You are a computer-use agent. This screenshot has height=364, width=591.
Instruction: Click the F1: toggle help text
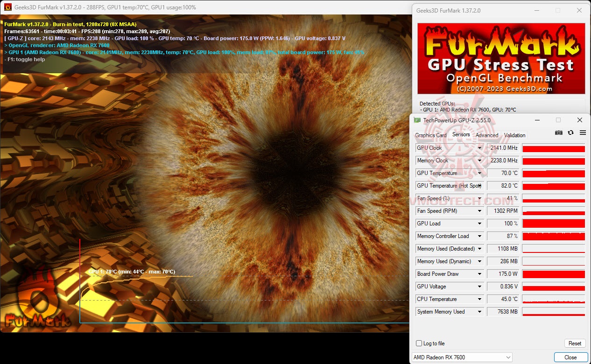click(x=25, y=59)
